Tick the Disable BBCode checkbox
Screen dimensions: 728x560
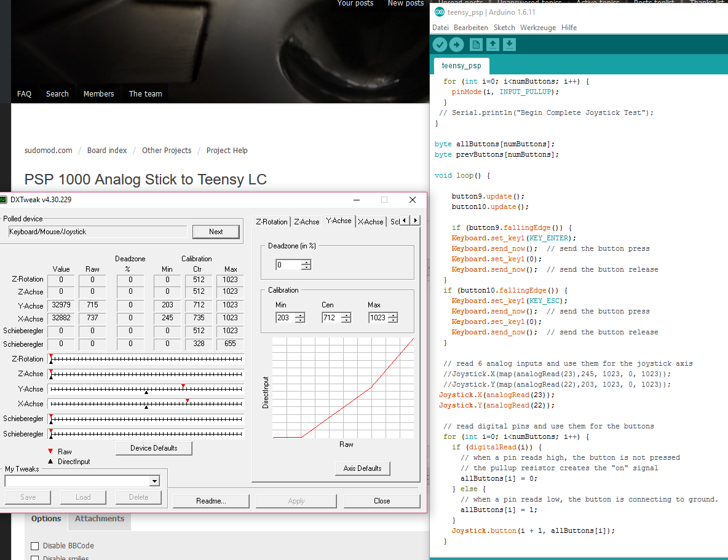pos(35,546)
